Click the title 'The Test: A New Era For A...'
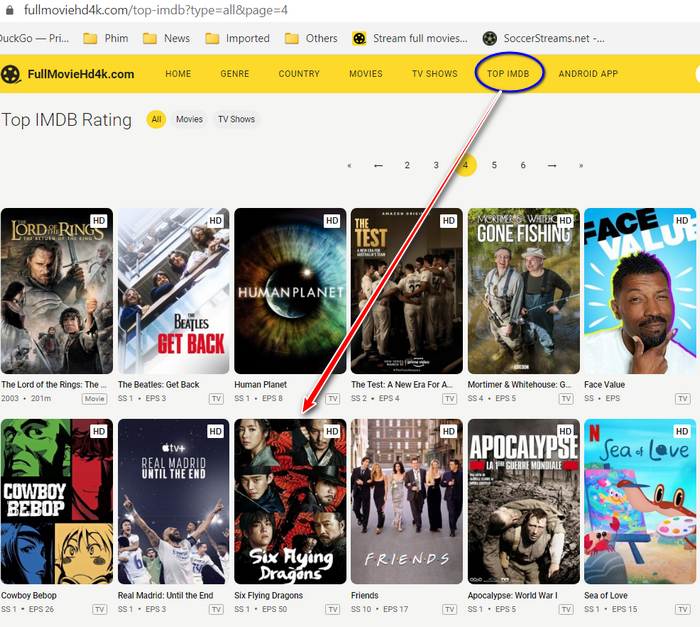The width and height of the screenshot is (700, 627). [x=402, y=385]
